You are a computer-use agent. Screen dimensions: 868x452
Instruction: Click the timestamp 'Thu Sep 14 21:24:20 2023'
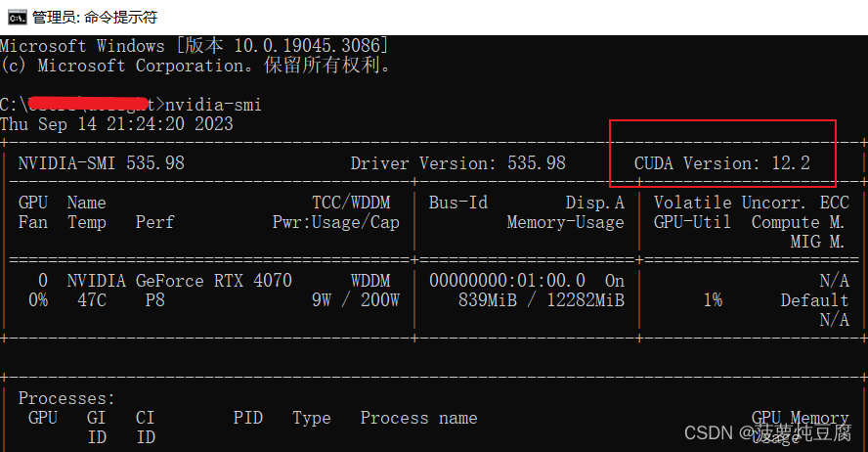pyautogui.click(x=116, y=123)
